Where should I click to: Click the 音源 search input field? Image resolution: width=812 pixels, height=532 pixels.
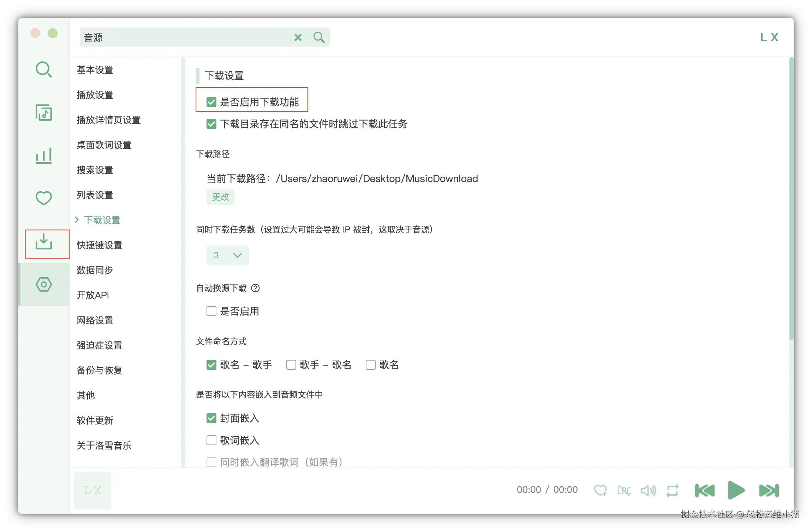pos(184,37)
